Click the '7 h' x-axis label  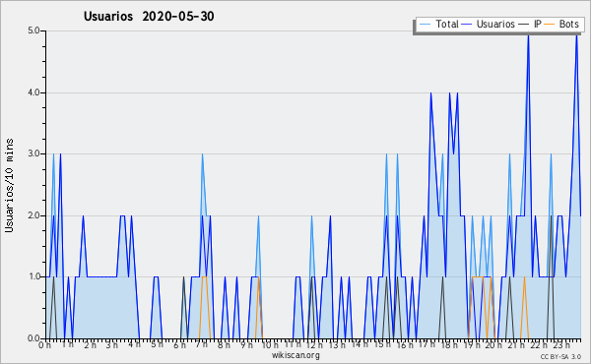(x=202, y=344)
